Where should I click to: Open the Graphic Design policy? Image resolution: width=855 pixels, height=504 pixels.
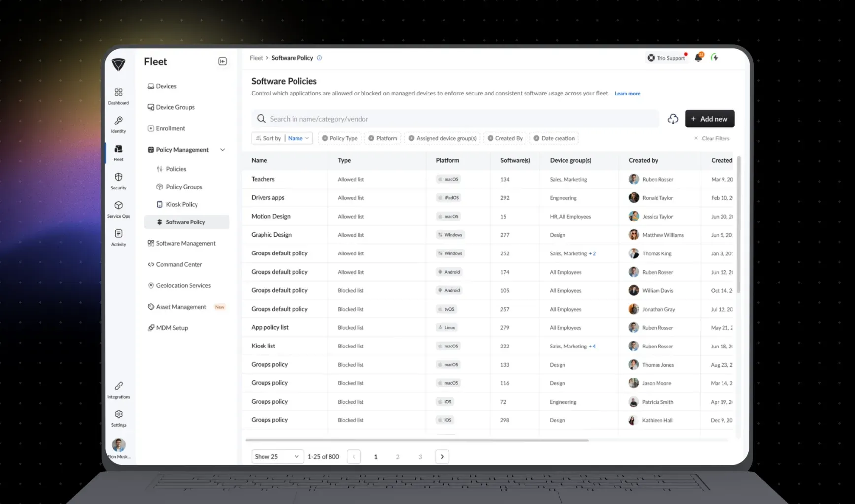coord(488,235)
